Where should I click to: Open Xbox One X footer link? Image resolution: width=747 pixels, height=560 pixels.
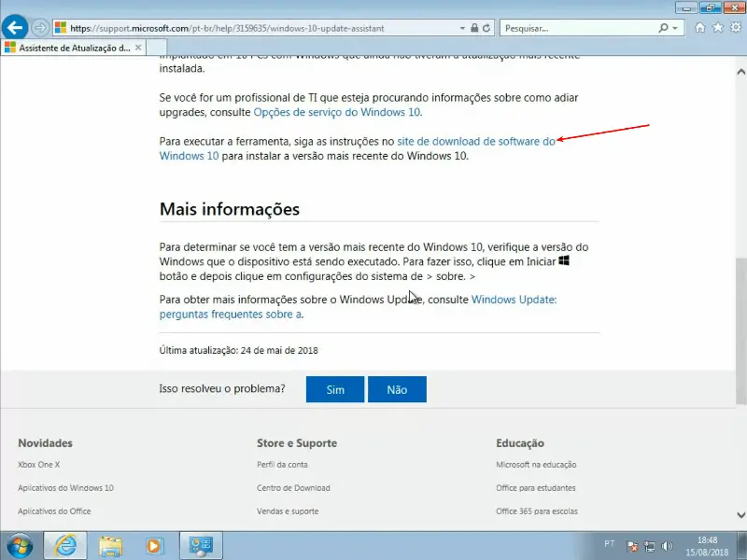click(x=38, y=465)
